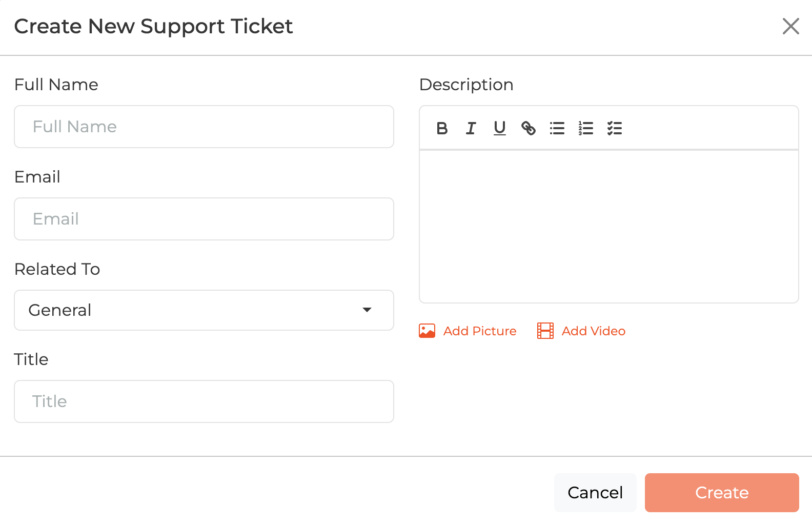
Task: Insert a hyperlink in description
Action: click(528, 128)
